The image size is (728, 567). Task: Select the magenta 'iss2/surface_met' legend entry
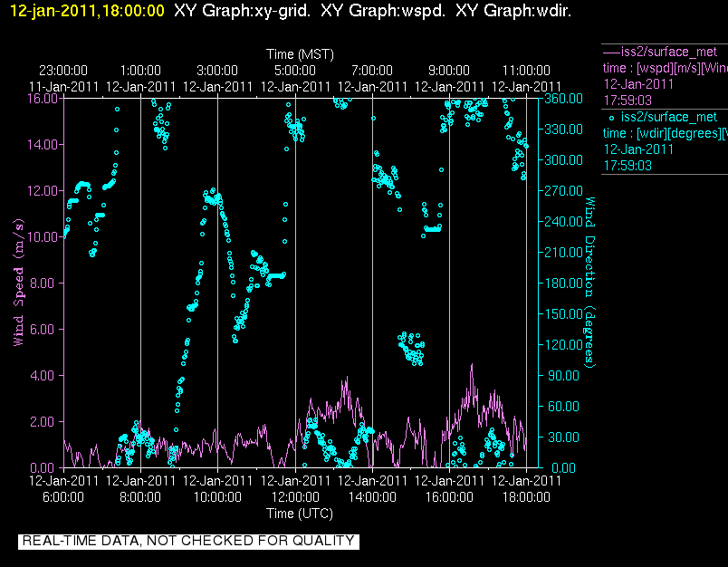[669, 52]
